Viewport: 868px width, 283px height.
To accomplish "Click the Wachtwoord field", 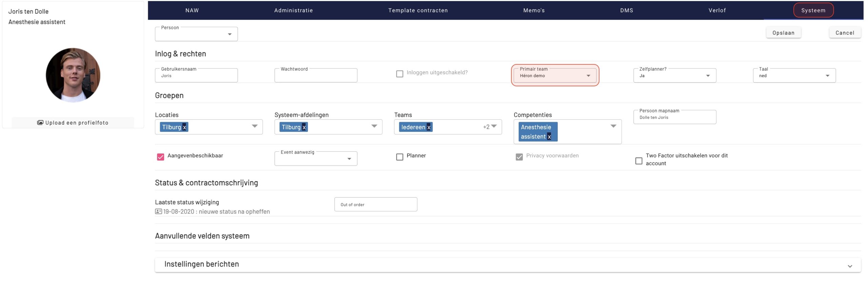I will pyautogui.click(x=316, y=75).
